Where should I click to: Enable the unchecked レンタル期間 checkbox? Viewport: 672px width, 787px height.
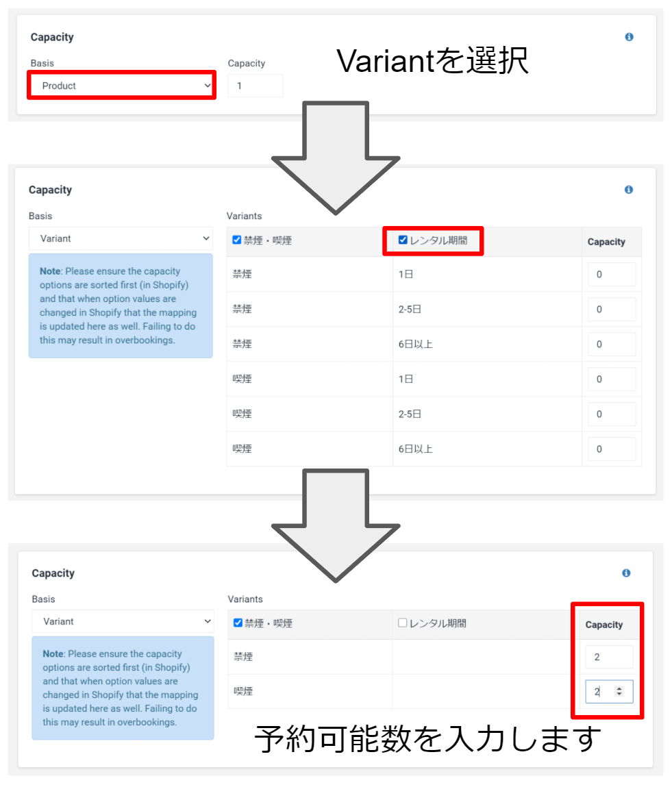tap(403, 623)
